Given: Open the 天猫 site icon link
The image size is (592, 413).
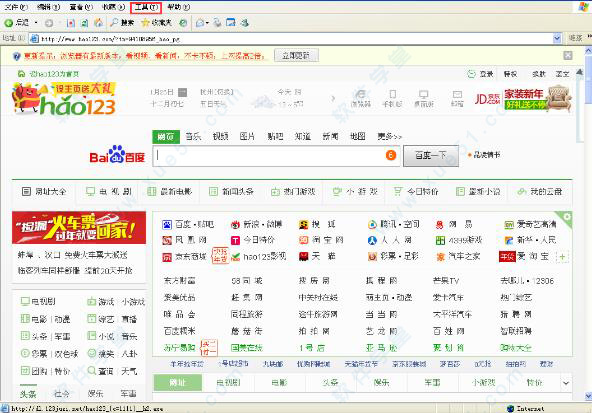Looking at the screenshot, I should 304,257.
